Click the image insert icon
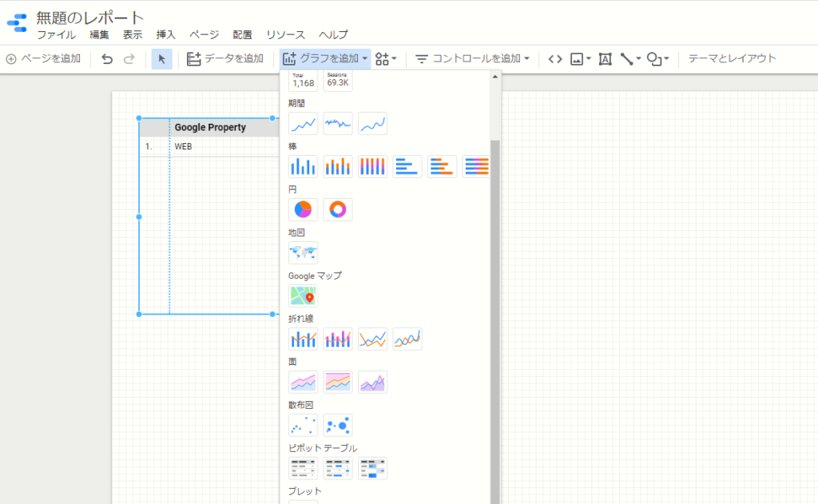The width and height of the screenshot is (818, 504). pos(577,59)
